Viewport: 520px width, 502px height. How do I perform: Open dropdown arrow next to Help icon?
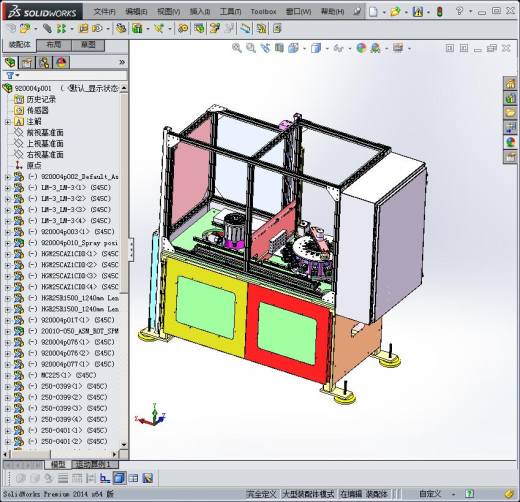point(470,11)
